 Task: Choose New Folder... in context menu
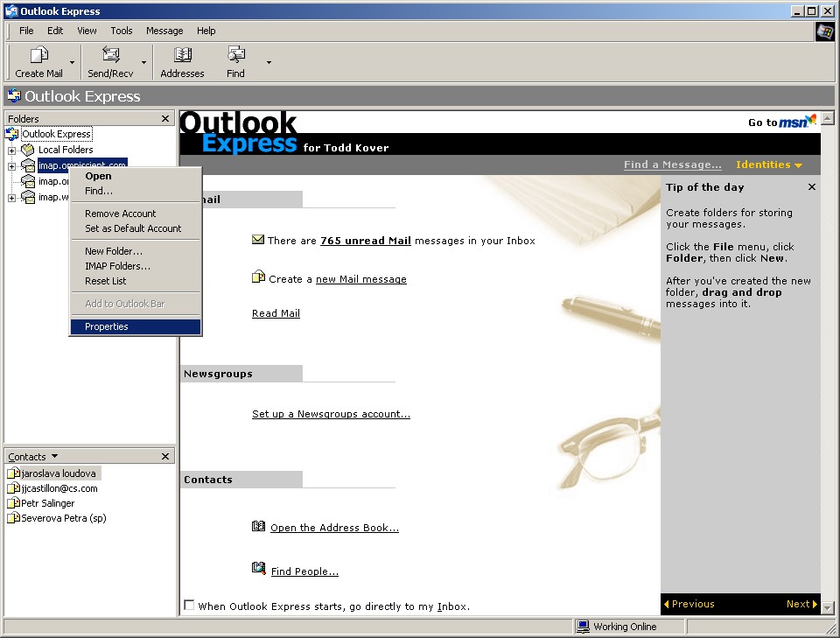click(136, 250)
